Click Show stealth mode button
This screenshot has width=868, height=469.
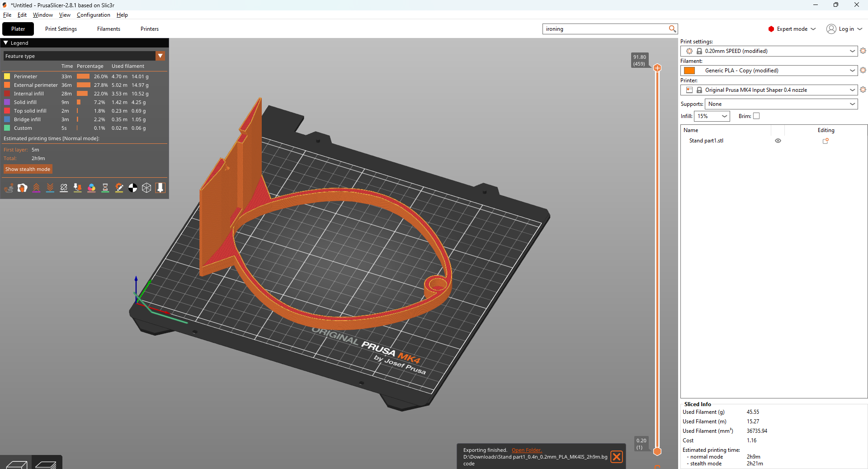click(x=28, y=169)
